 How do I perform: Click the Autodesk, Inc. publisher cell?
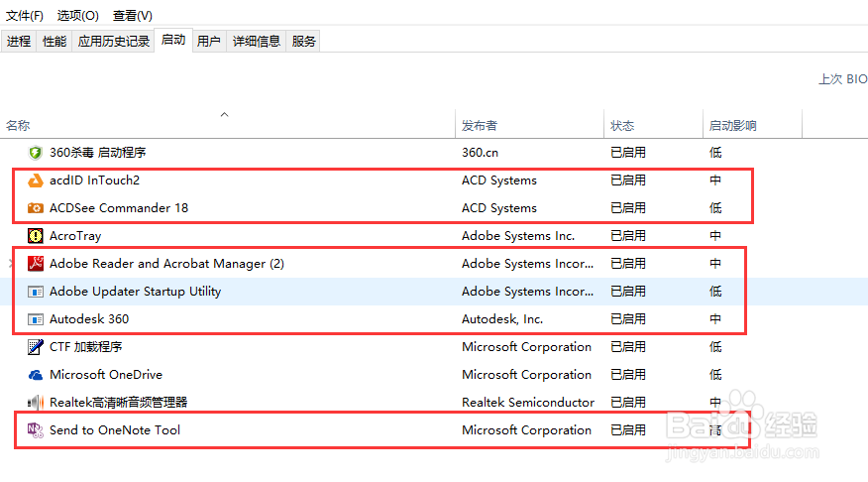click(x=502, y=319)
